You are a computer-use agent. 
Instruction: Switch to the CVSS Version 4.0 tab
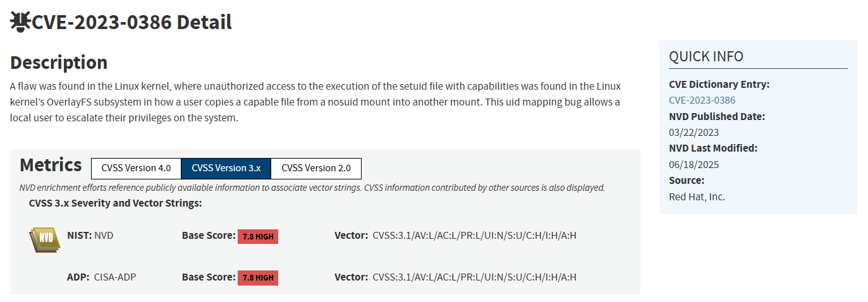click(136, 168)
